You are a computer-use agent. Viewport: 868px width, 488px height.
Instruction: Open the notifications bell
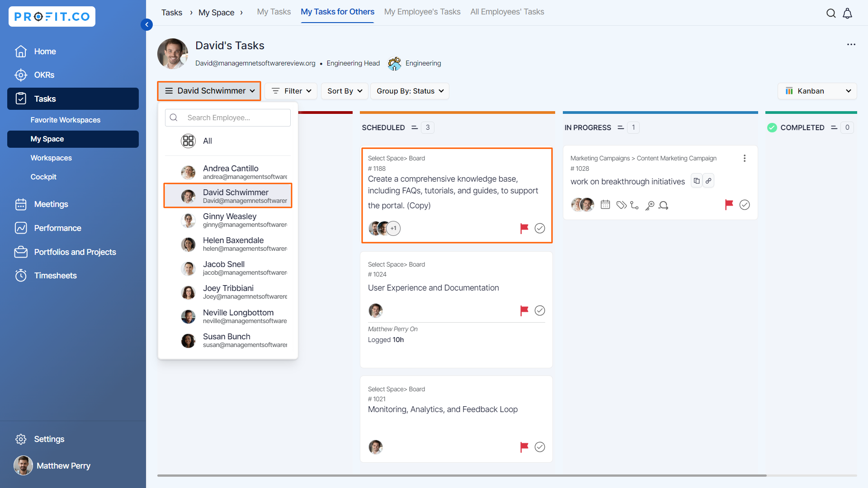[x=847, y=13]
